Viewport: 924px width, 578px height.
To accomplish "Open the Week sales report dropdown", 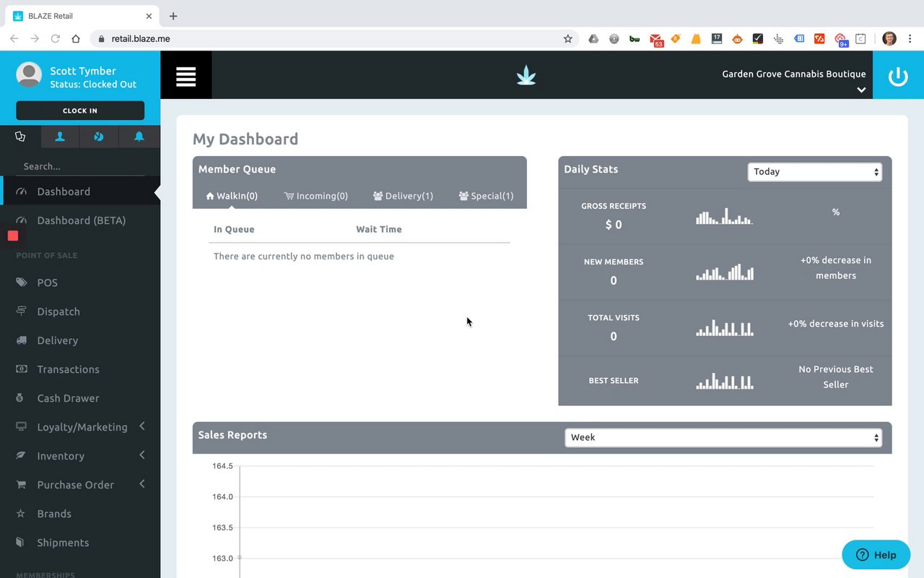I will [723, 437].
